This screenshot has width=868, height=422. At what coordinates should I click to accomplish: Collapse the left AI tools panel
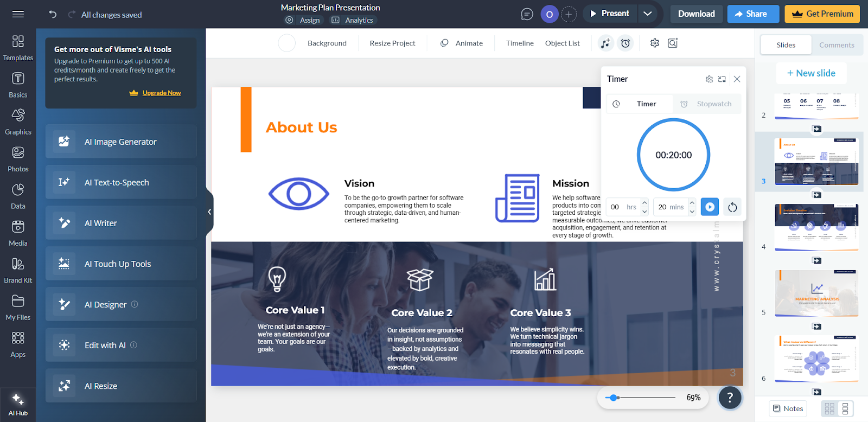209,212
